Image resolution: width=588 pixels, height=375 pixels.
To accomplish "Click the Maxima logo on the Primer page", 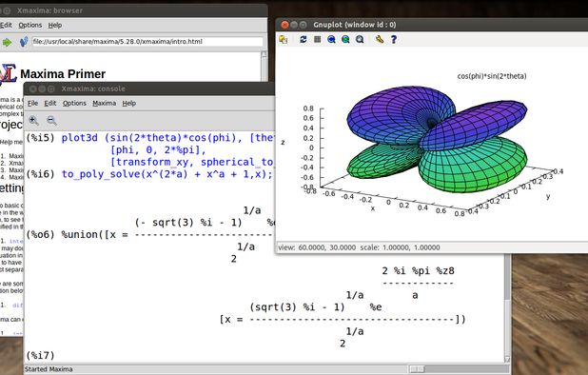I will click(x=9, y=73).
